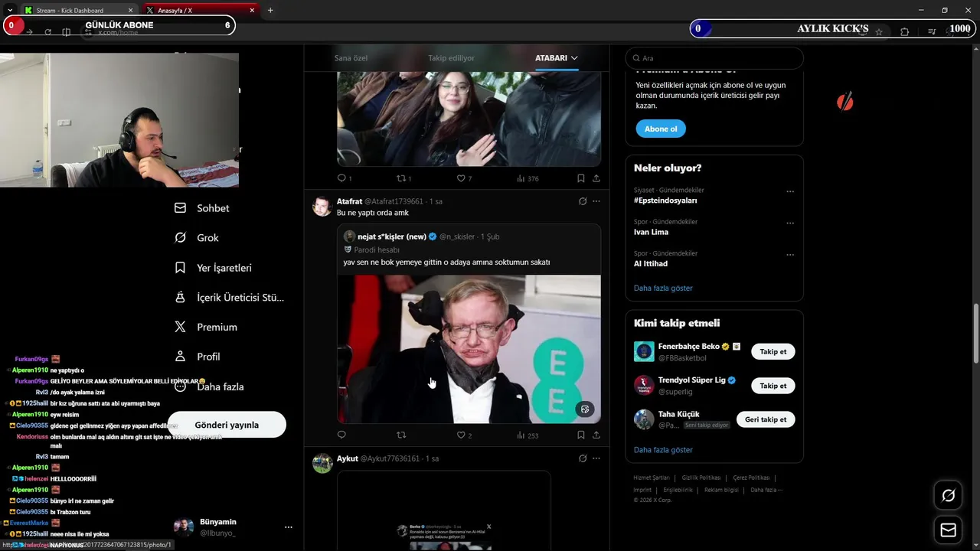
Task: Like the top post with 7 likes
Action: [464, 178]
